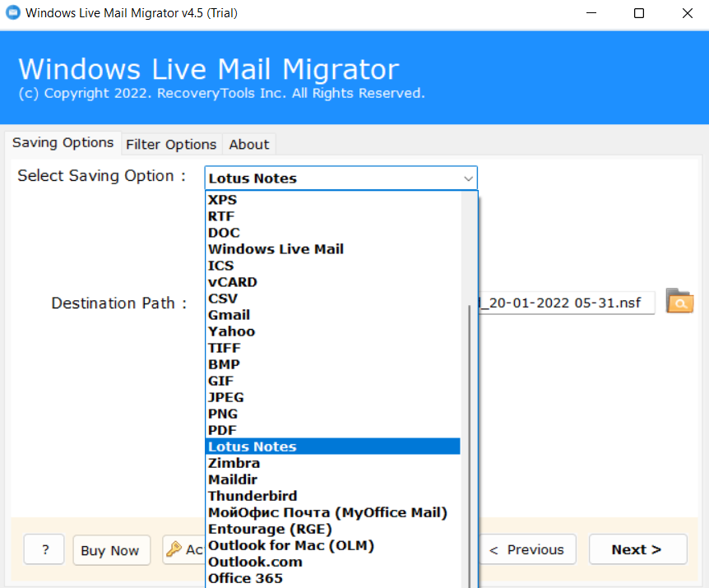The image size is (709, 588).
Task: Choose Yahoo from the list
Action: [x=333, y=331]
